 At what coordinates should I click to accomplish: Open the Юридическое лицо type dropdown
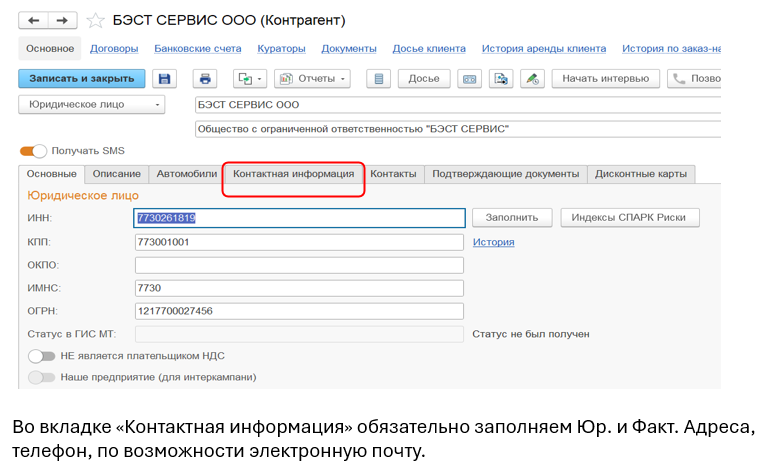coord(92,104)
